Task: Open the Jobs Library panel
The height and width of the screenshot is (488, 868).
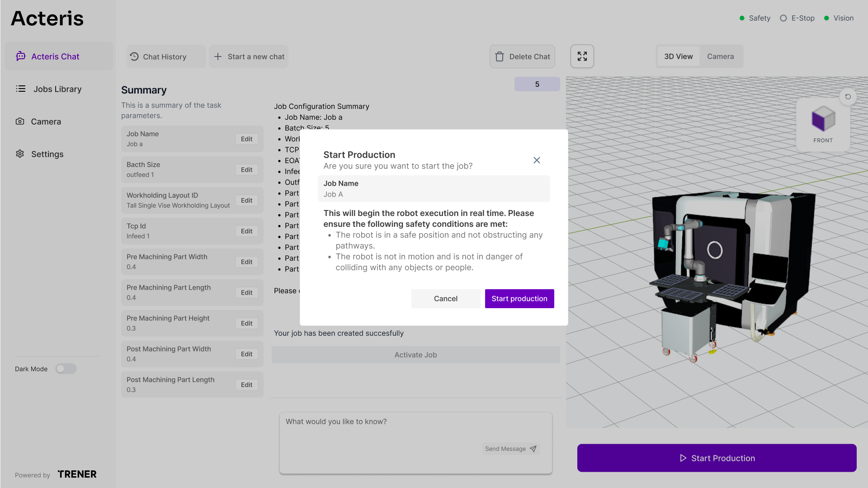Action: 57,89
